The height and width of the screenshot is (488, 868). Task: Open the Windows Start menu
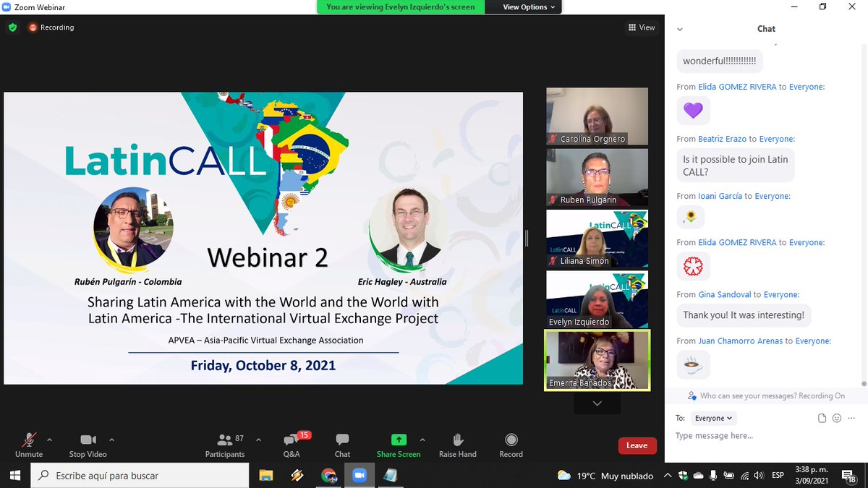point(15,475)
